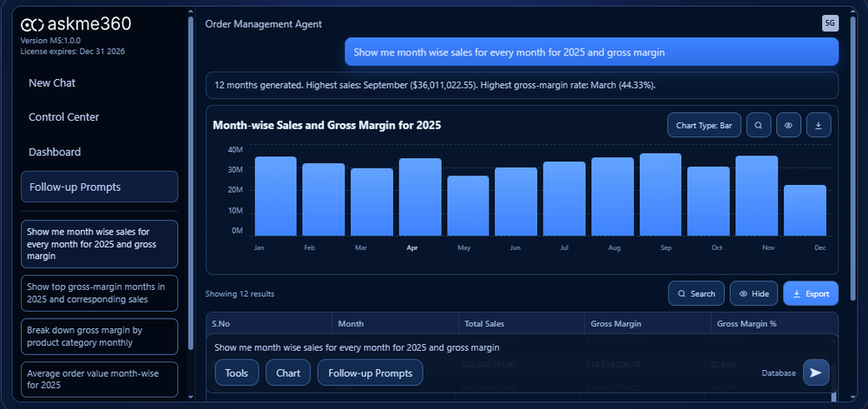868x409 pixels.
Task: Hide the results table
Action: 754,294
